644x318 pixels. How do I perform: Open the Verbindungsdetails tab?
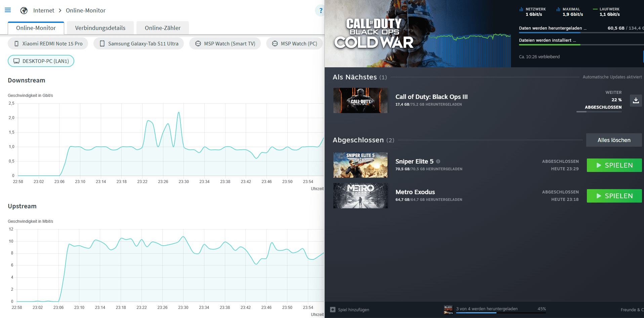(x=100, y=28)
